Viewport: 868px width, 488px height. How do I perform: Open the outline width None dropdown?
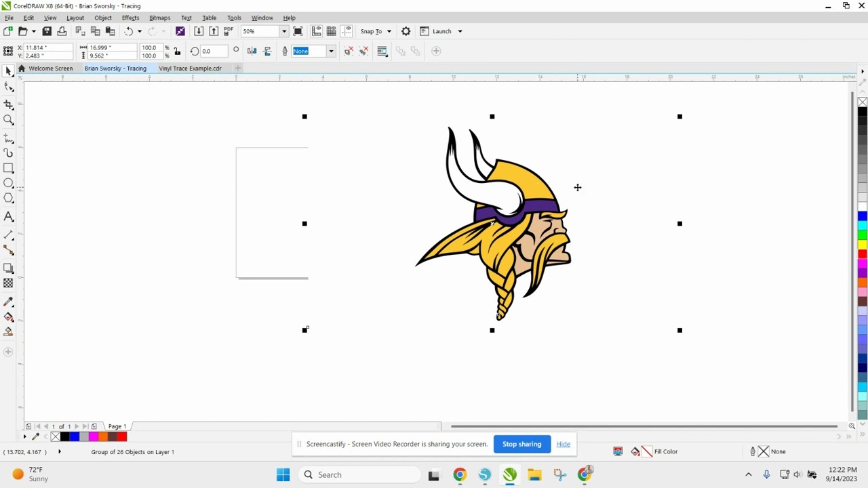(331, 51)
